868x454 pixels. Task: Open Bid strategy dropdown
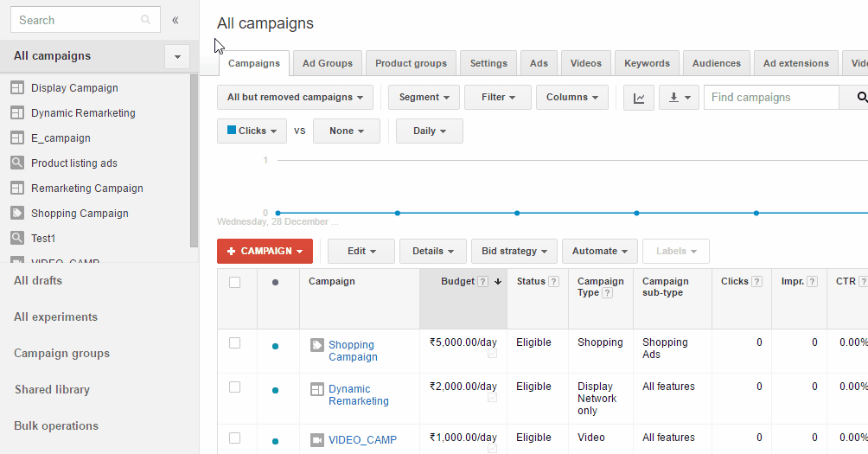(514, 252)
